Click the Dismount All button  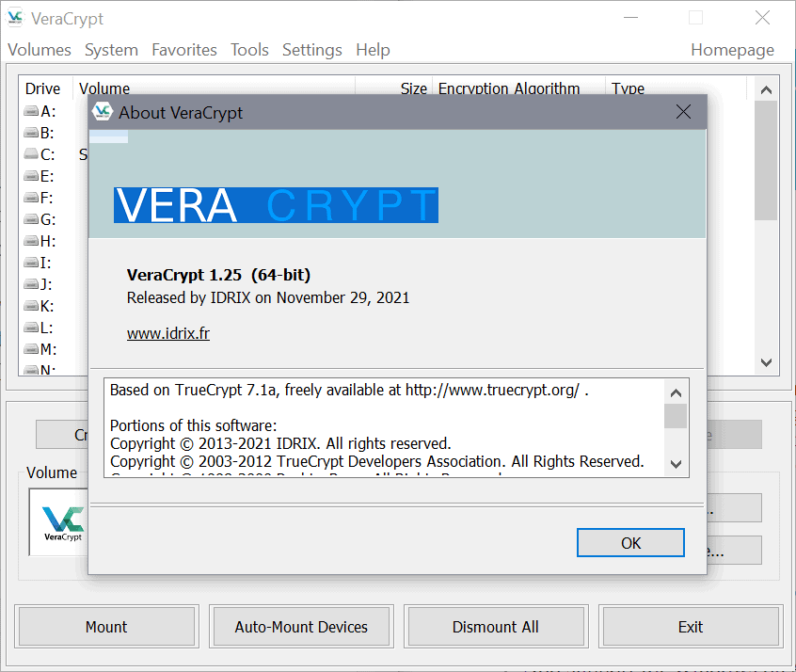(x=496, y=626)
